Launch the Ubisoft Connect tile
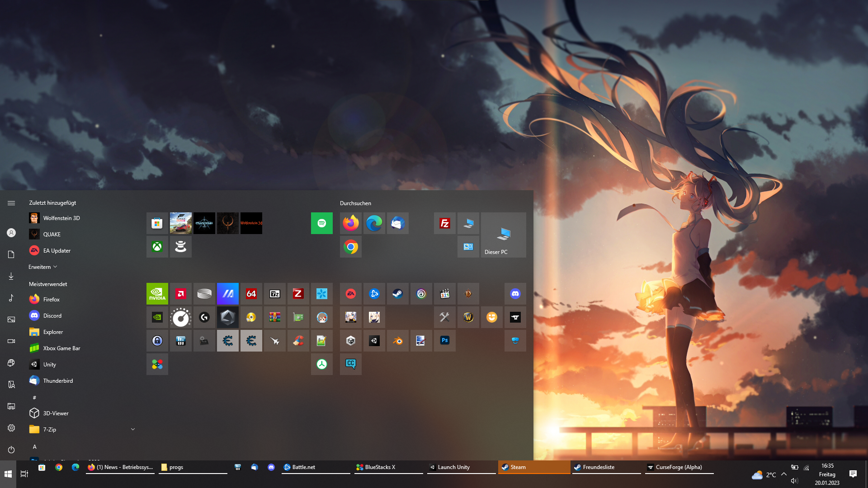 coord(421,294)
